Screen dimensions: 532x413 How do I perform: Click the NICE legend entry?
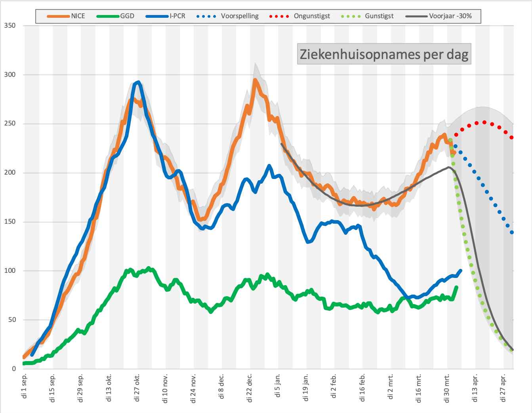[66, 16]
